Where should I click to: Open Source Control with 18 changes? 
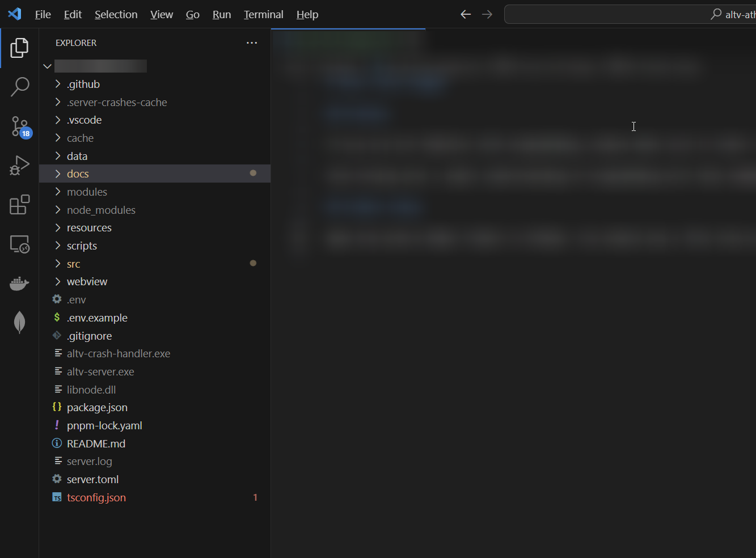pos(19,126)
